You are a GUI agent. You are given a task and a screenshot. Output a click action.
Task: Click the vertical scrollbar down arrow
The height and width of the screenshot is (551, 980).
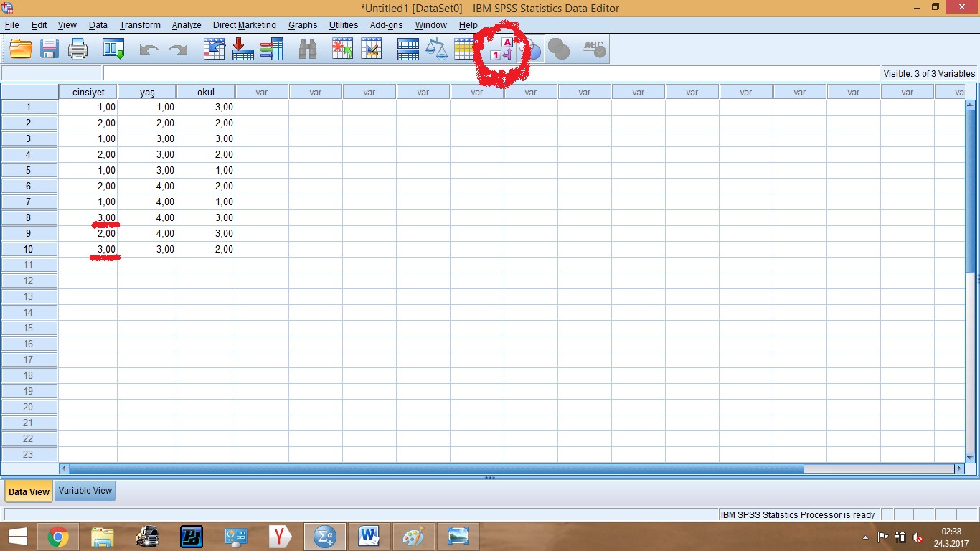coord(971,457)
